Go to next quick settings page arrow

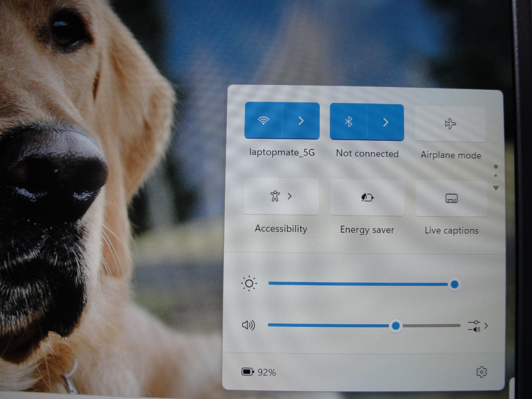click(496, 188)
